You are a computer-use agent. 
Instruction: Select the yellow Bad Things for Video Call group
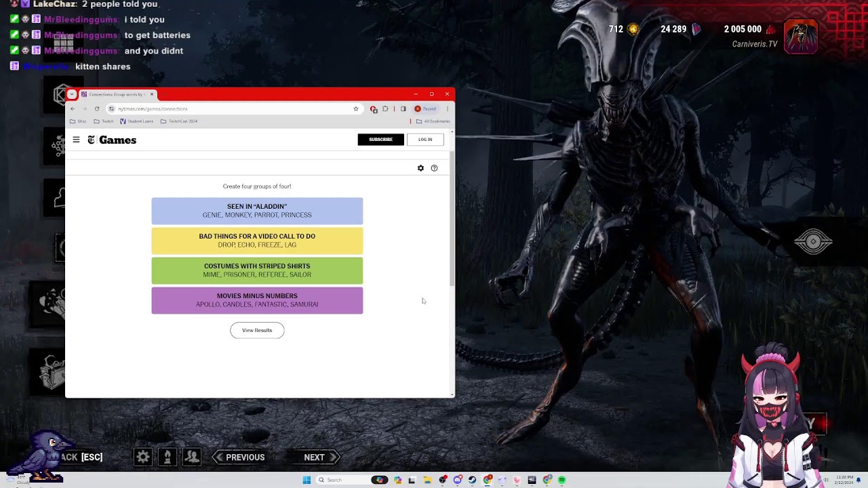coord(257,241)
